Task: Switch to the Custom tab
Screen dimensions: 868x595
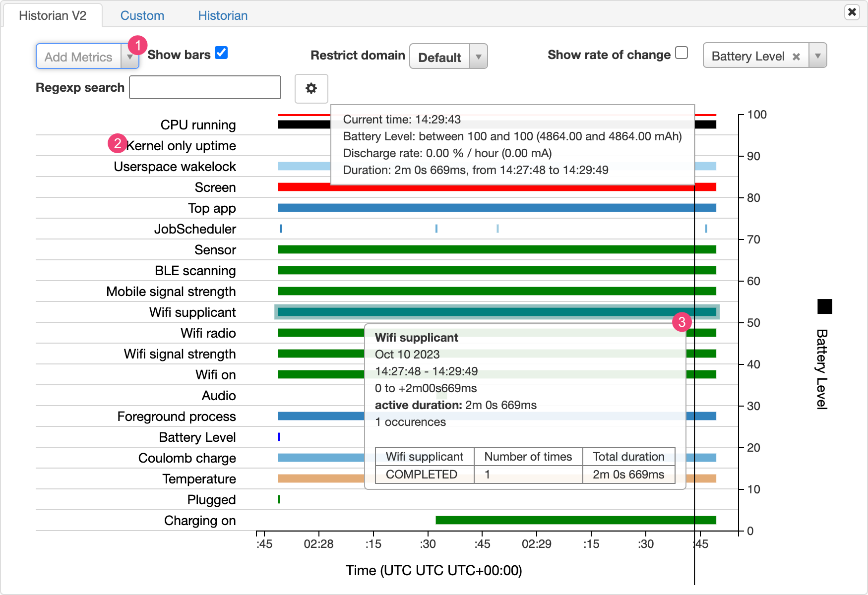Action: coord(142,15)
